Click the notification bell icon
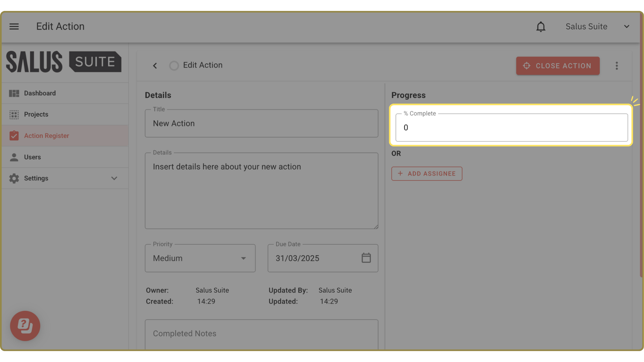The width and height of the screenshot is (644, 362). (541, 27)
